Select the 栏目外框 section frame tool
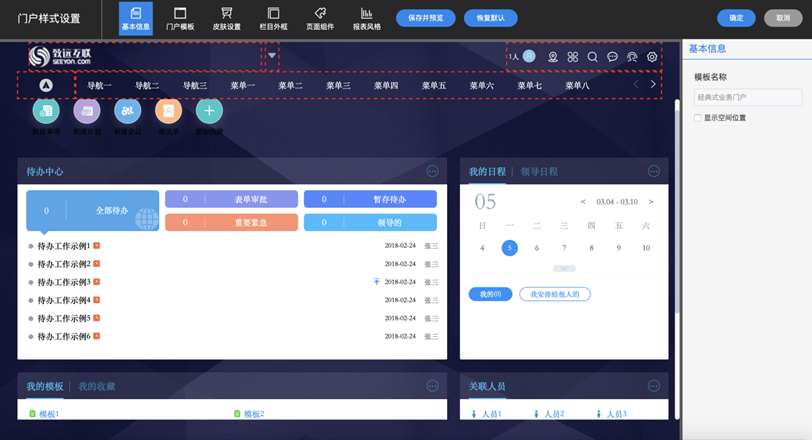The height and width of the screenshot is (440, 812). coord(273,18)
